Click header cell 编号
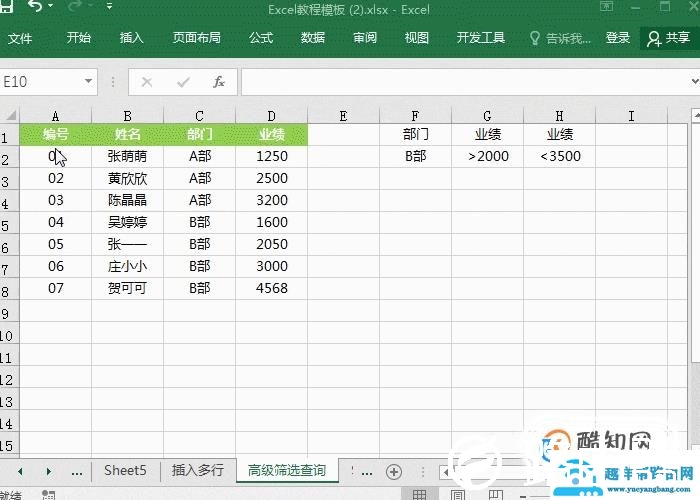The width and height of the screenshot is (700, 500). point(55,134)
